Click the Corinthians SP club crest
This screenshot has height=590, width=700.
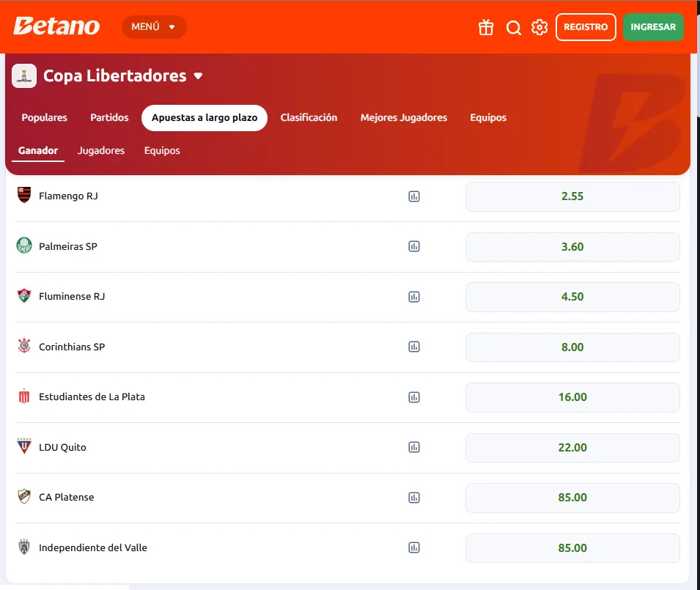point(24,346)
